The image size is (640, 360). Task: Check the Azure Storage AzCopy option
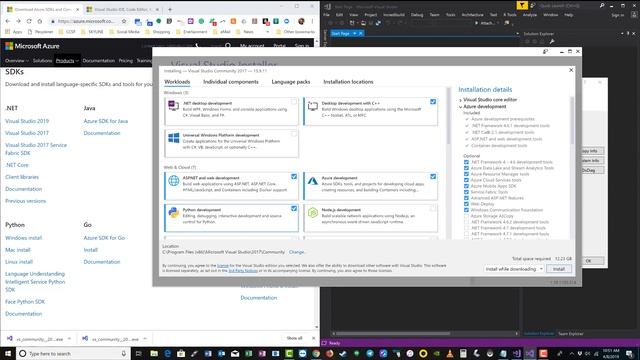pyautogui.click(x=466, y=216)
